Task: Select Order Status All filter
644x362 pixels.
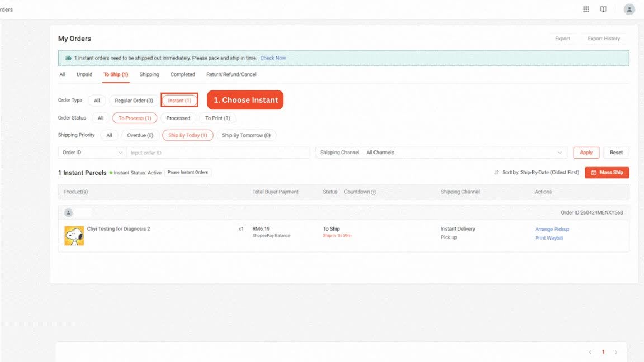Action: (101, 118)
